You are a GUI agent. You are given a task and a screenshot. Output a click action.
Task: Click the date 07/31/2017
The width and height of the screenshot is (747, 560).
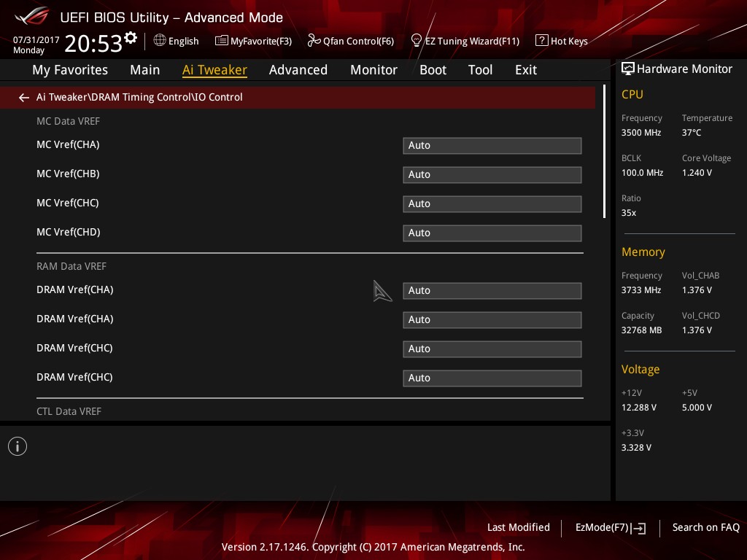tap(36, 40)
